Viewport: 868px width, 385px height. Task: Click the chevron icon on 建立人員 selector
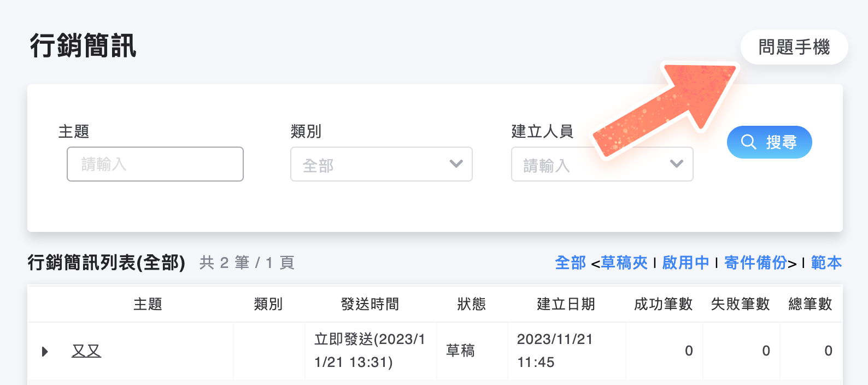[677, 164]
